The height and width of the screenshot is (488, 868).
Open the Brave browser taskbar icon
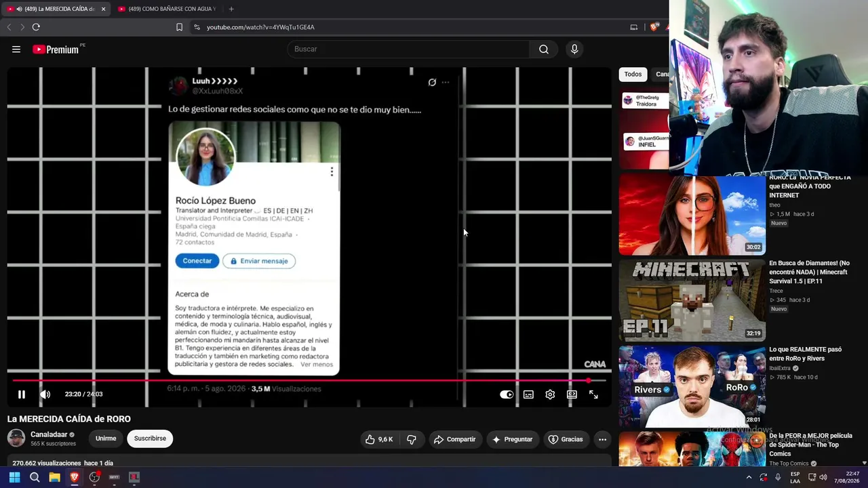point(75,477)
